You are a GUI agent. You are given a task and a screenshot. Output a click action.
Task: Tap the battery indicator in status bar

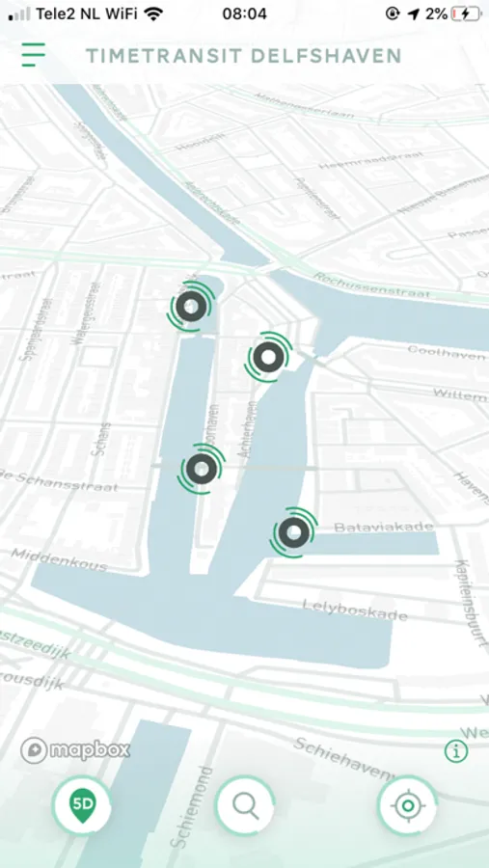(467, 14)
